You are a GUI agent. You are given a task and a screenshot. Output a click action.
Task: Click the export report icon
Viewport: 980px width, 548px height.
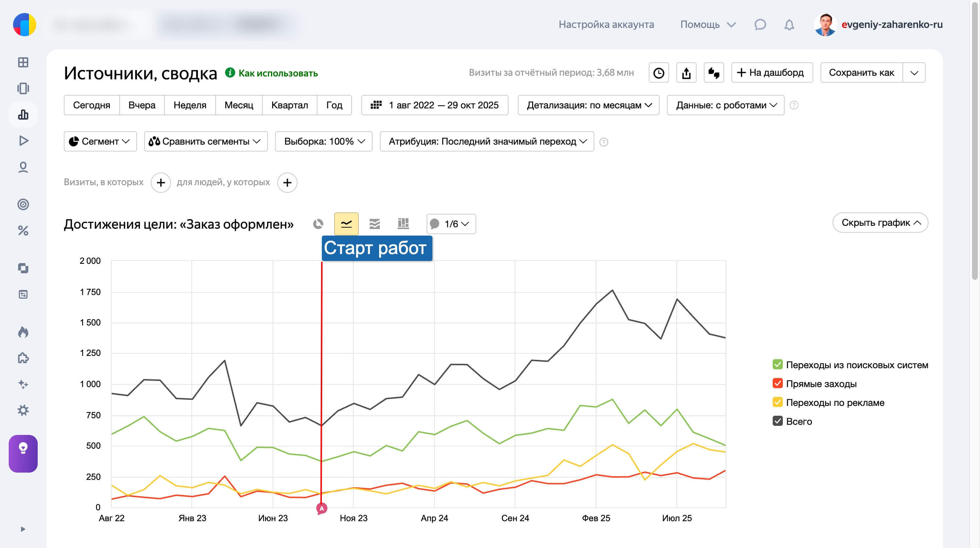686,73
